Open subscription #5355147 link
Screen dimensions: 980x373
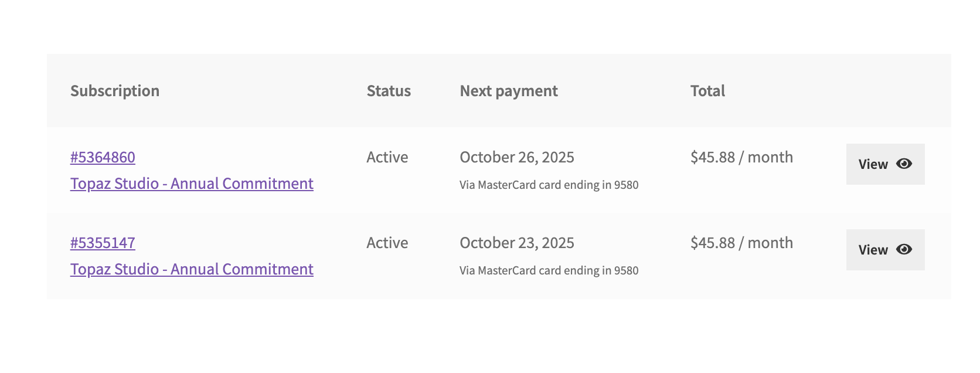click(x=103, y=243)
